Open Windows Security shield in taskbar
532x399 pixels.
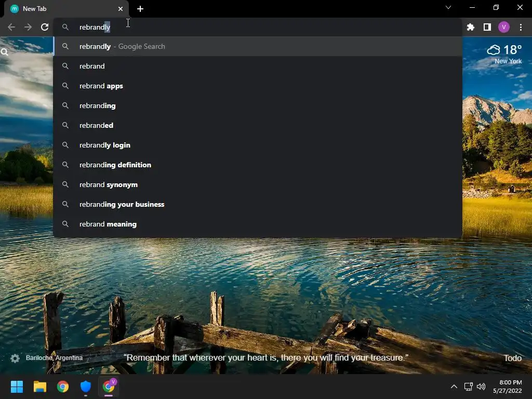coord(86,387)
